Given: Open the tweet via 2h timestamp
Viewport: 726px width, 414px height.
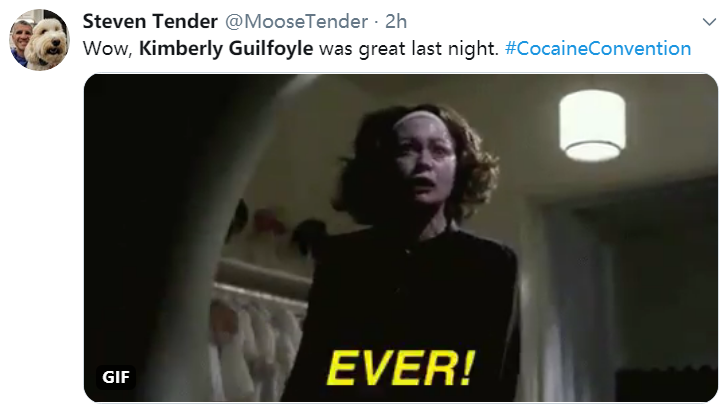Looking at the screenshot, I should [396, 21].
